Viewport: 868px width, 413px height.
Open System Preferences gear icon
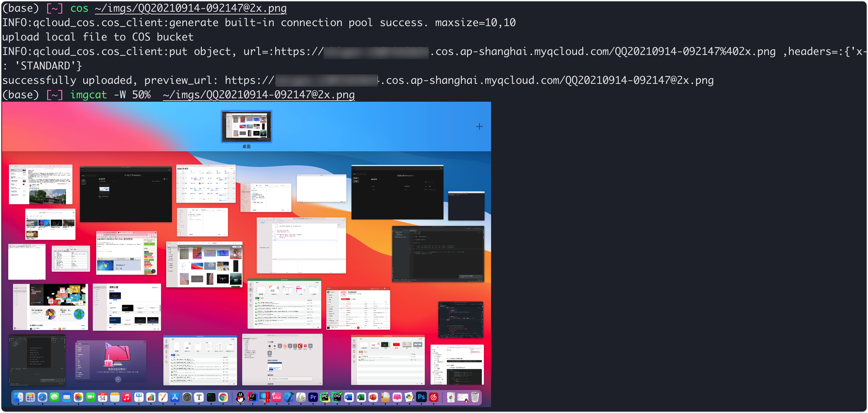coord(187,398)
